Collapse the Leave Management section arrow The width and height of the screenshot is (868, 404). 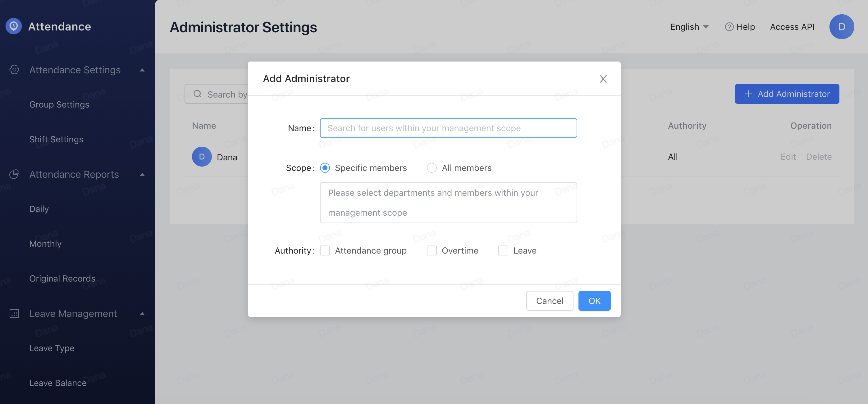[x=142, y=314]
